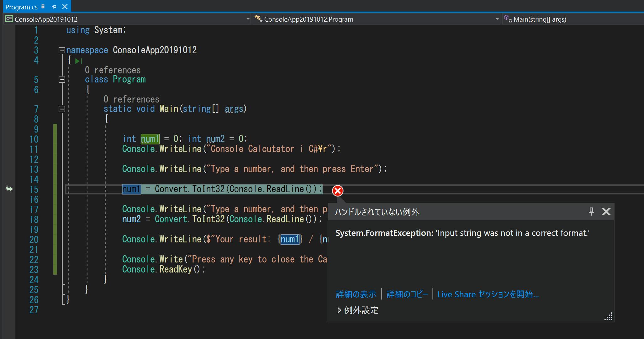
Task: Pin the unhandled exception popup
Action: [591, 212]
